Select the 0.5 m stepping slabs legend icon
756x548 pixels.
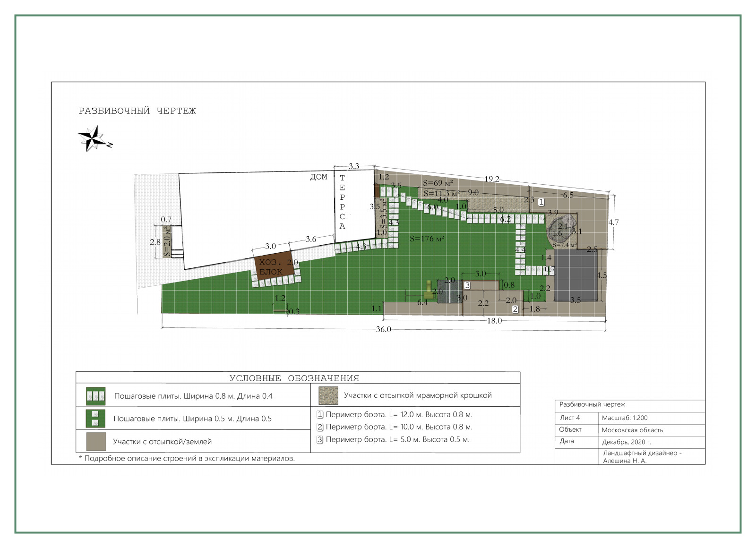pyautogui.click(x=95, y=419)
